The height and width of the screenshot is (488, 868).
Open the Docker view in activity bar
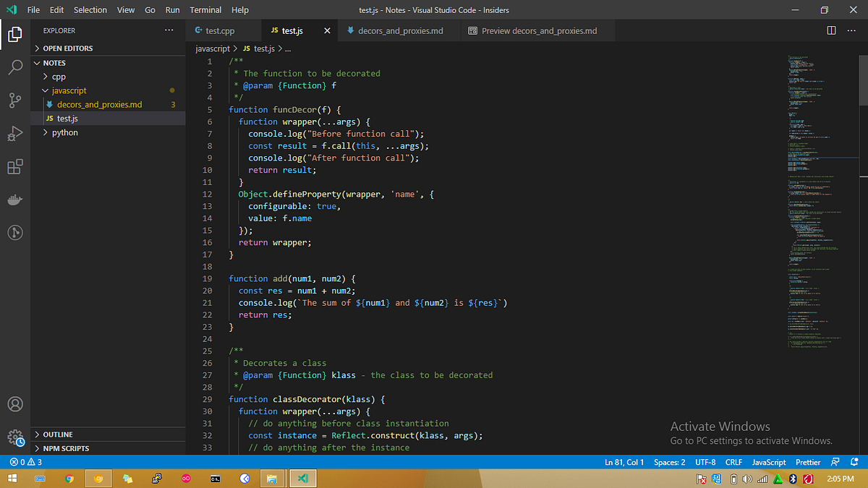click(x=15, y=200)
